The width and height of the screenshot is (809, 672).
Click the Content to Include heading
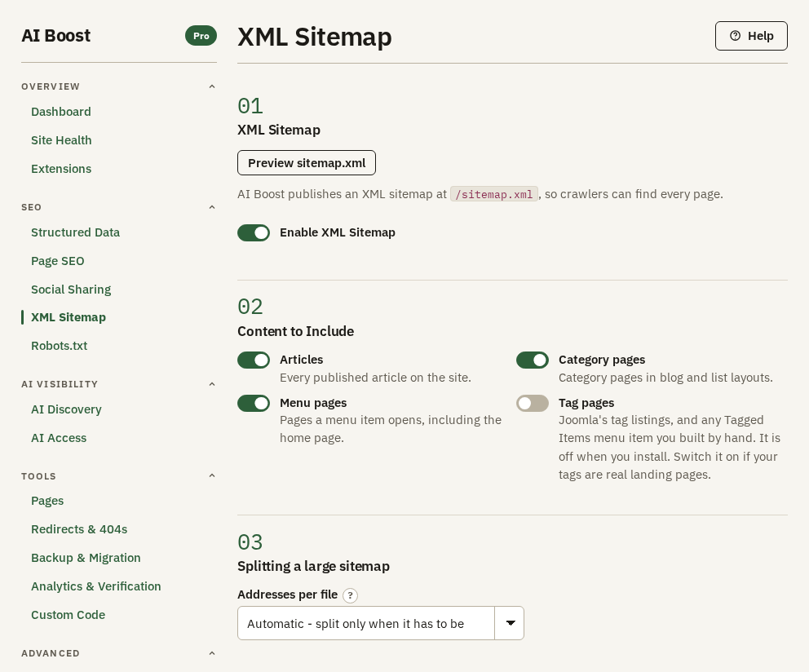(296, 331)
